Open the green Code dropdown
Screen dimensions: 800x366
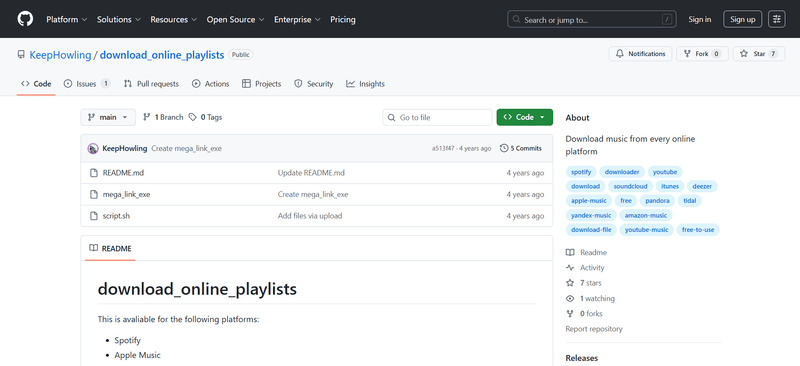(524, 117)
